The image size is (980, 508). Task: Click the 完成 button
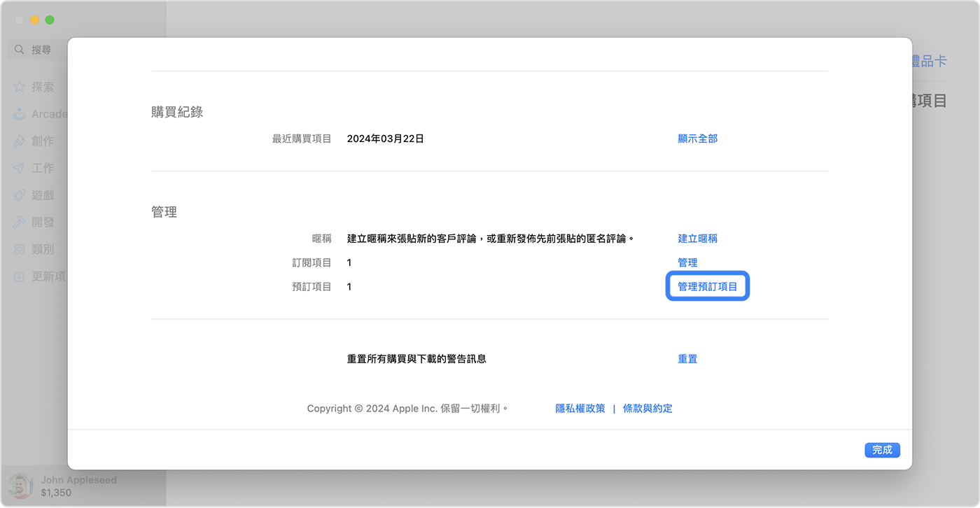point(882,450)
